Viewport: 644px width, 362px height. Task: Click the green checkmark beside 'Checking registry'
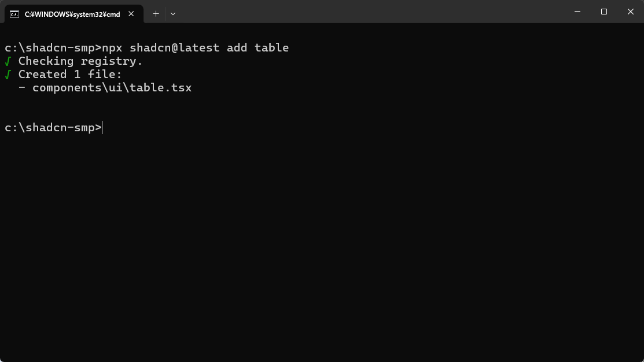(6, 61)
